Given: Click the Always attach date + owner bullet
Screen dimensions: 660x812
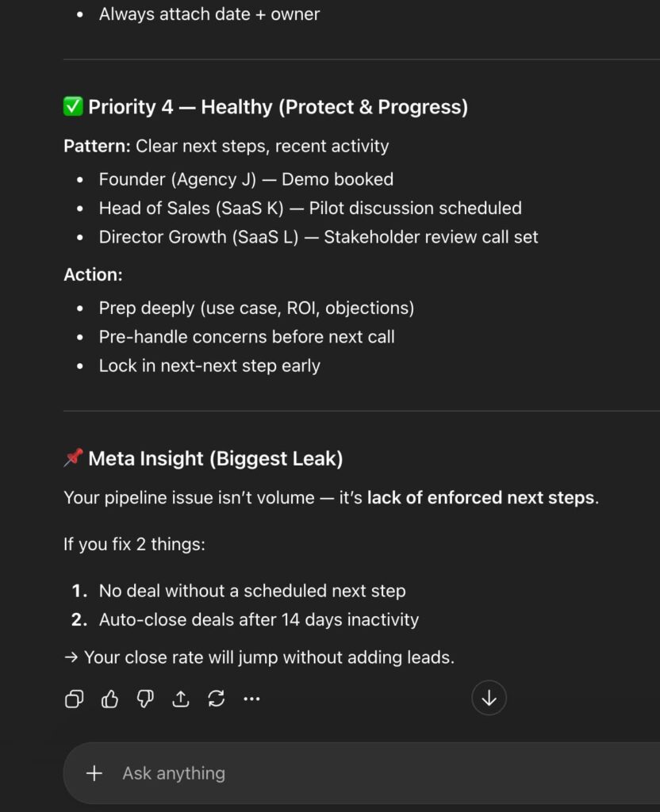Looking at the screenshot, I should [209, 13].
